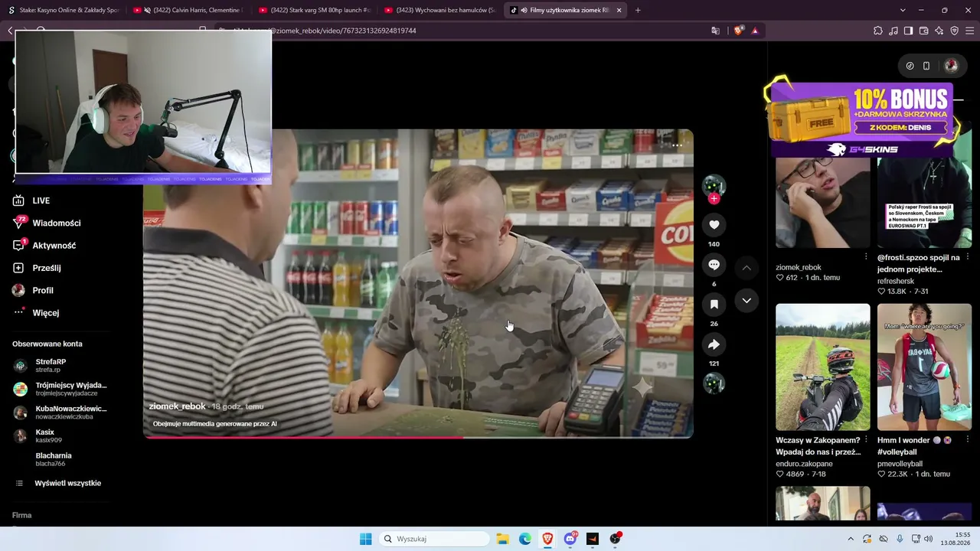Follow the creator via the red plus badge
This screenshot has width=980, height=551.
click(x=714, y=199)
